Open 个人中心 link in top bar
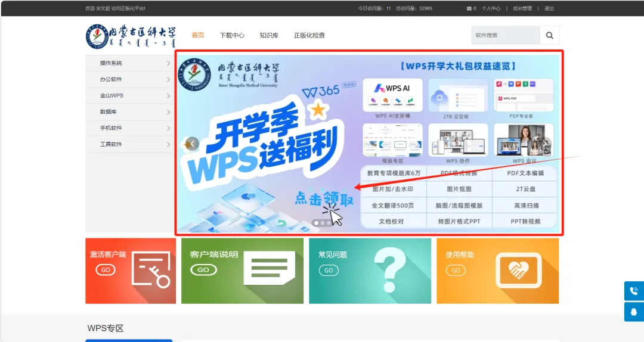 pos(491,8)
